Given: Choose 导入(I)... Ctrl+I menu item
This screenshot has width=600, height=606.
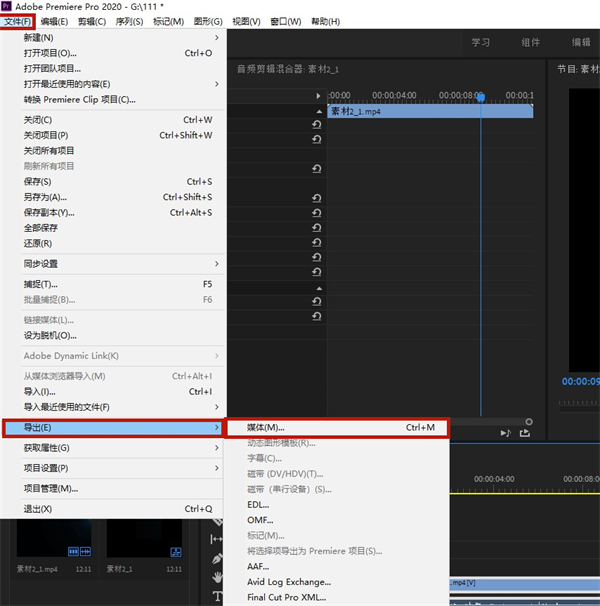Looking at the screenshot, I should click(x=113, y=392).
